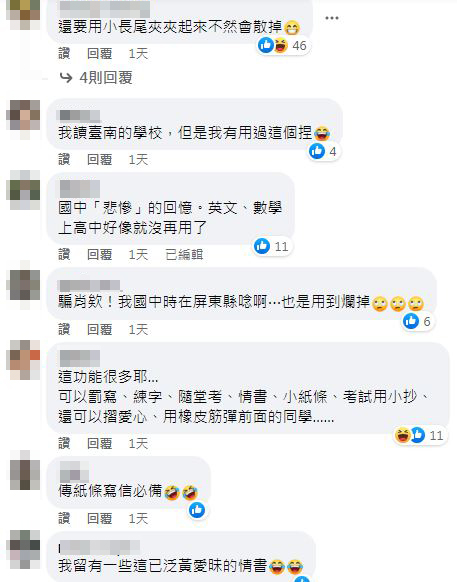Toggle 讚 on the 騙肖欸 屏東縣 comment
The image size is (457, 582).
tap(64, 329)
